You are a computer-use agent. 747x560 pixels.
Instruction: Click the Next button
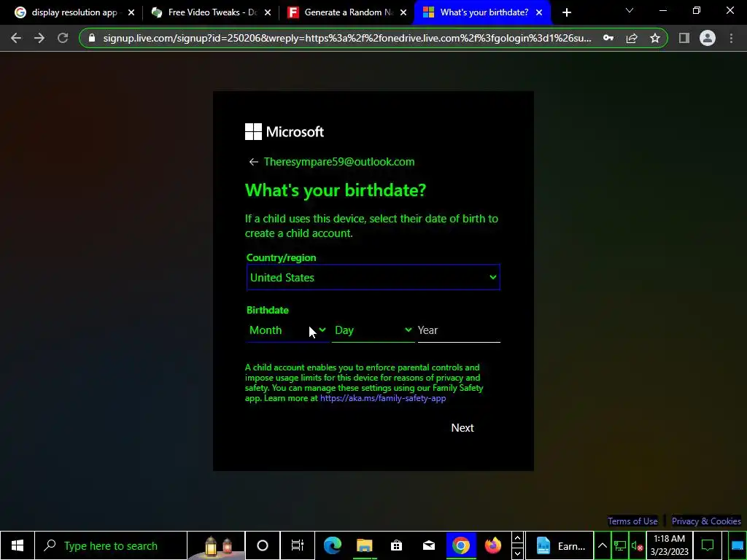(462, 427)
